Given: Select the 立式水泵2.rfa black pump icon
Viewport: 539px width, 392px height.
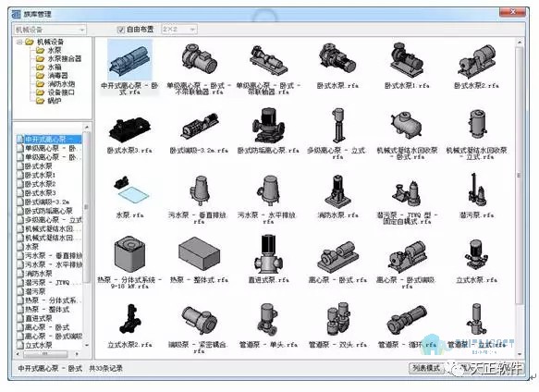Looking at the screenshot, I should click(x=130, y=319).
